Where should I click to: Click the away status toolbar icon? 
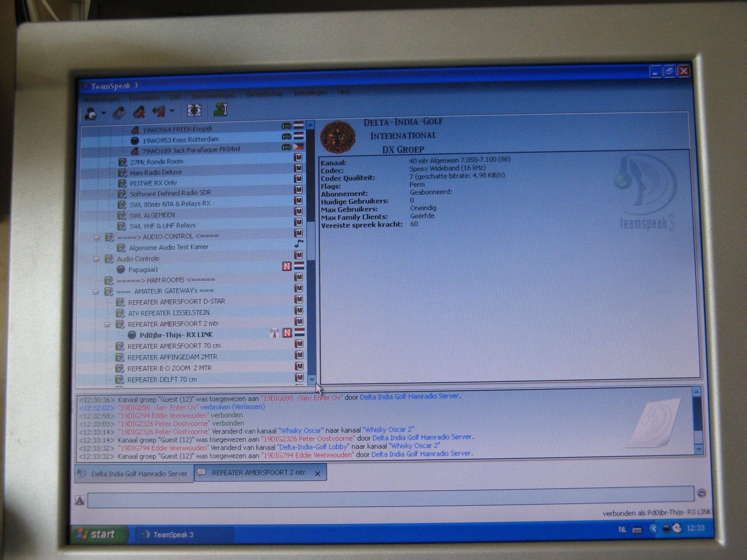91,114
